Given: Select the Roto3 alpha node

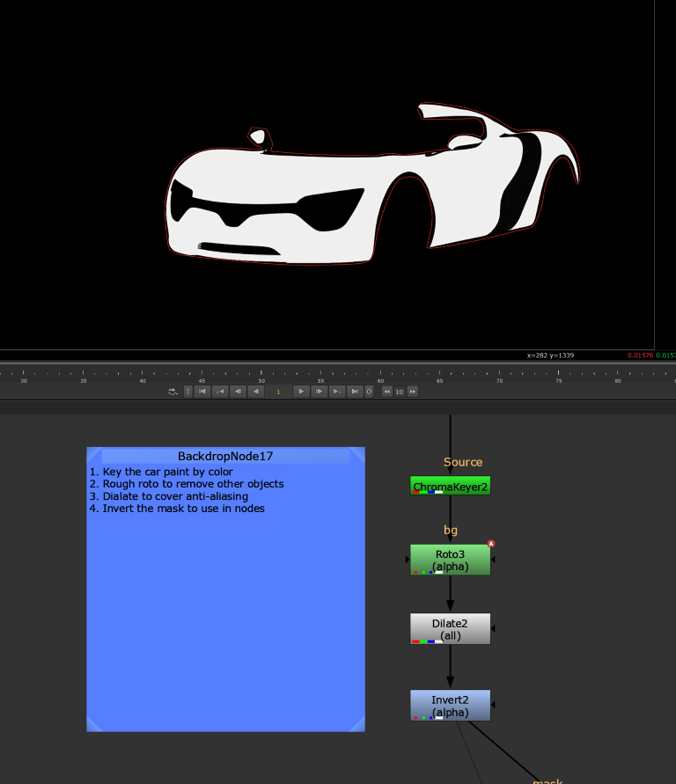Looking at the screenshot, I should click(450, 560).
